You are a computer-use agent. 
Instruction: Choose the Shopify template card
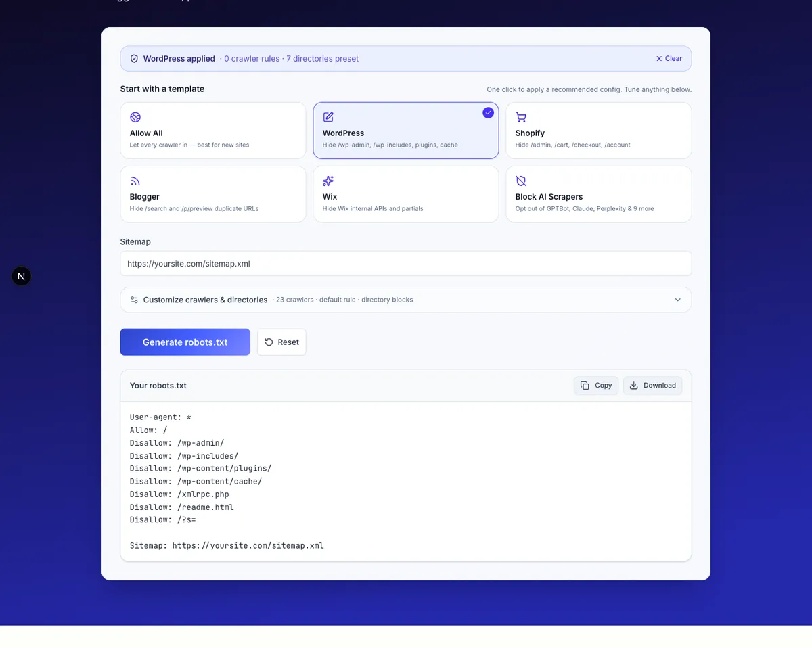pyautogui.click(x=599, y=131)
